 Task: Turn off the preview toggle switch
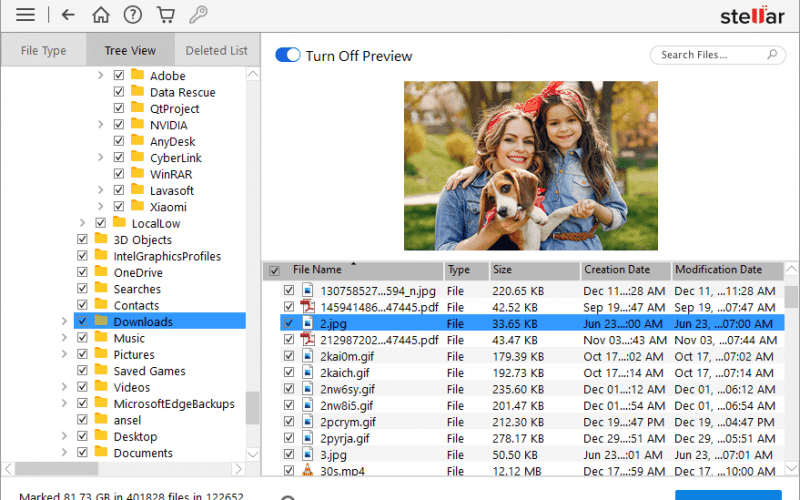coord(288,56)
